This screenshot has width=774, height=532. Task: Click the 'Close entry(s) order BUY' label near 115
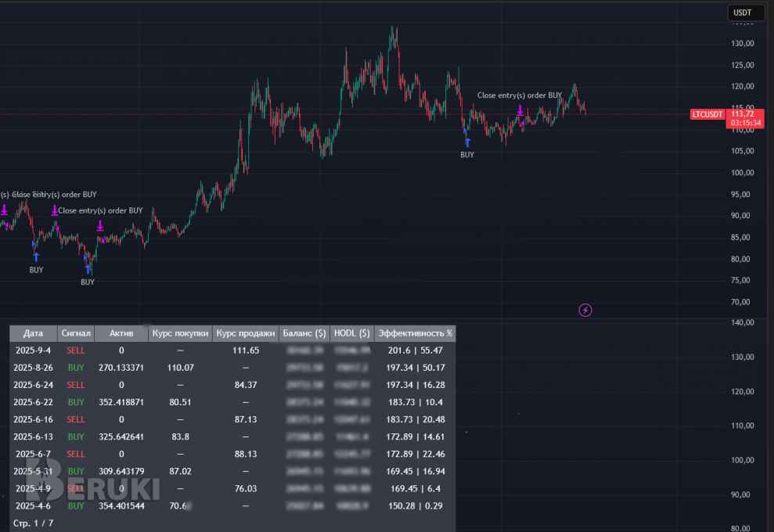click(520, 95)
